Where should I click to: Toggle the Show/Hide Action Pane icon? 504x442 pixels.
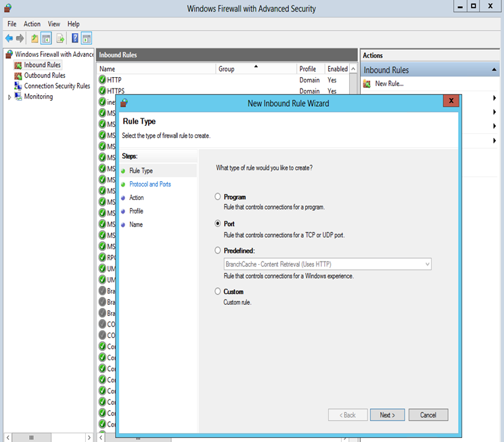(87, 39)
